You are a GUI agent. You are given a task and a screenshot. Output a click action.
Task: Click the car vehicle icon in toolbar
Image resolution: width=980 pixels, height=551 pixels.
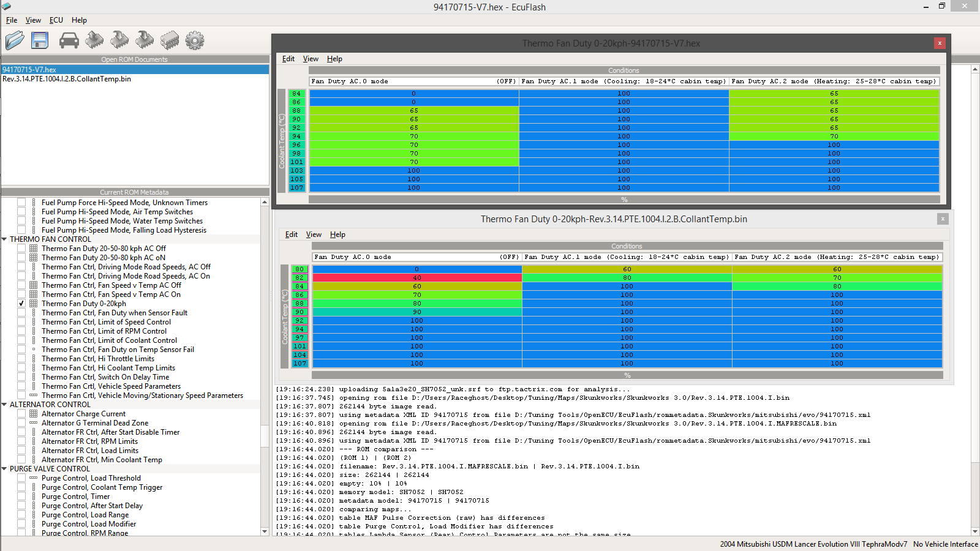(x=69, y=40)
